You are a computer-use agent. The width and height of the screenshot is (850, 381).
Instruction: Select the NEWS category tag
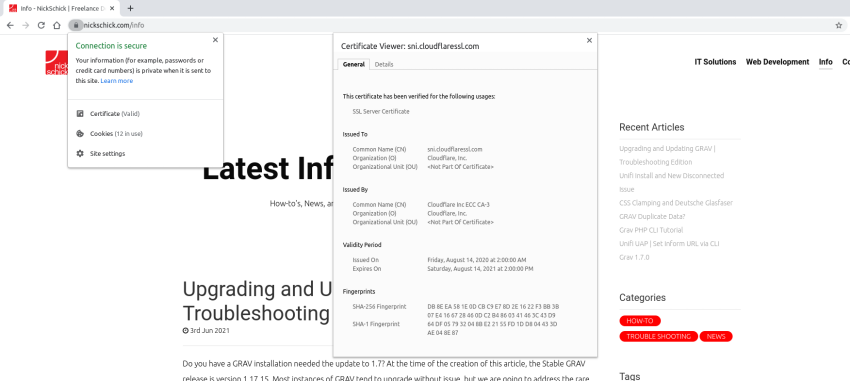click(716, 337)
